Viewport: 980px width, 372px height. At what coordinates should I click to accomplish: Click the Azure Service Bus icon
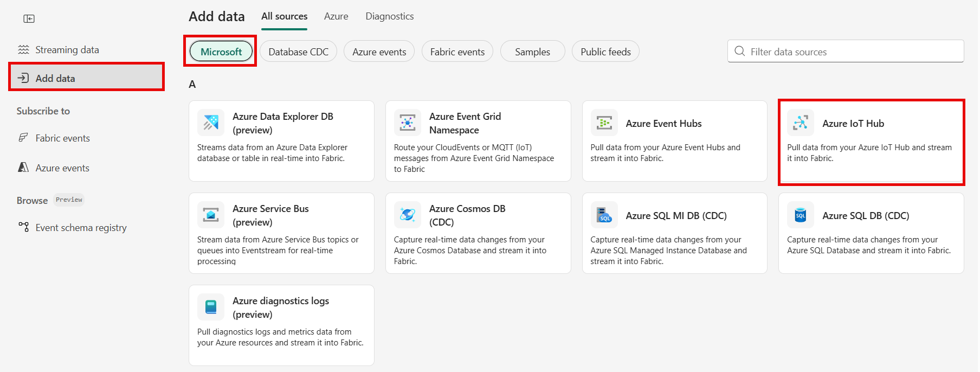(211, 215)
